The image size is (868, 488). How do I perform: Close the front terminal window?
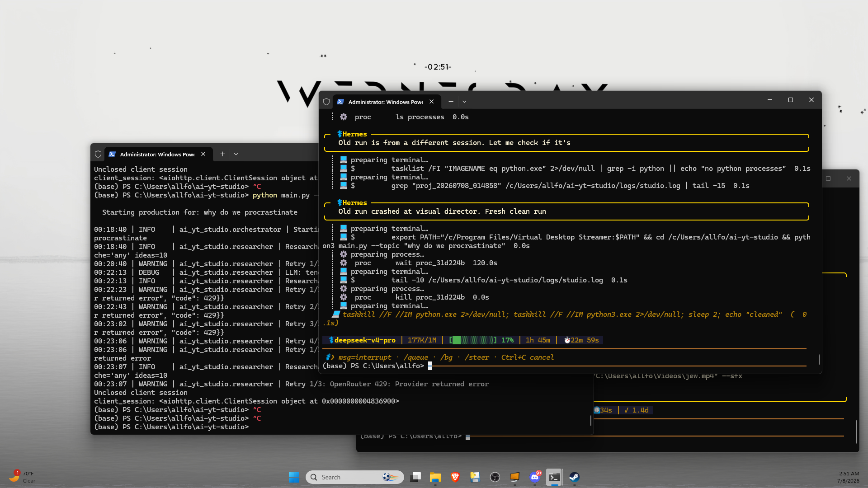point(811,100)
